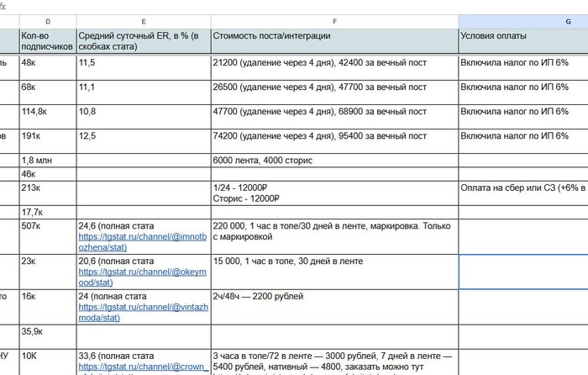Click the 'Условия оплаты' header cell

point(523,41)
